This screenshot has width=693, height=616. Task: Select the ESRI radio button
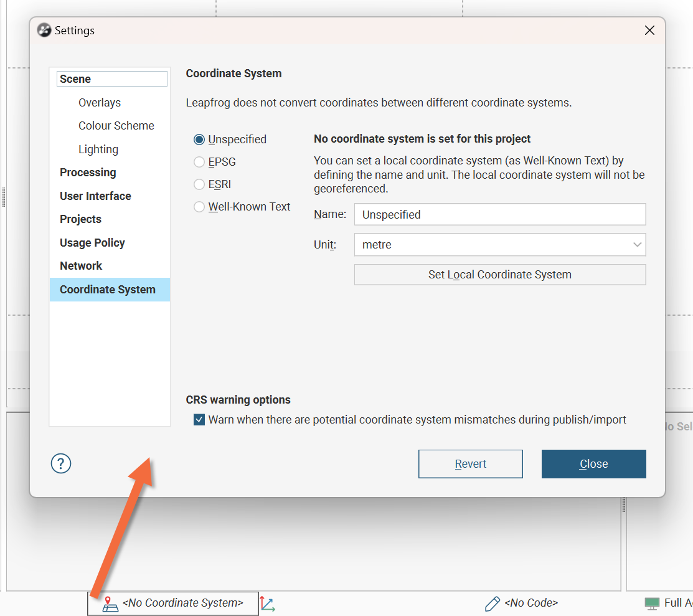199,184
